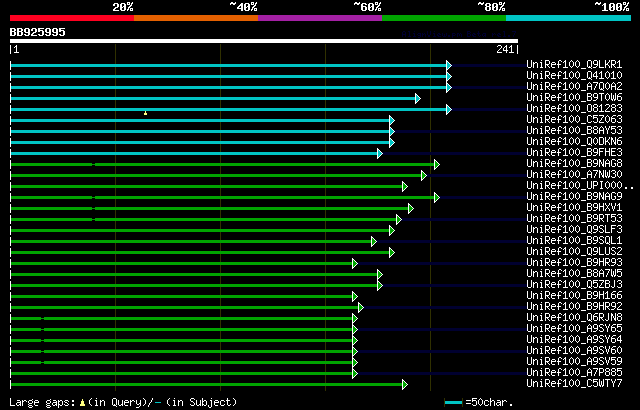Click the UniRef100_A9SV60 label
The image size is (640, 410).
pos(574,351)
